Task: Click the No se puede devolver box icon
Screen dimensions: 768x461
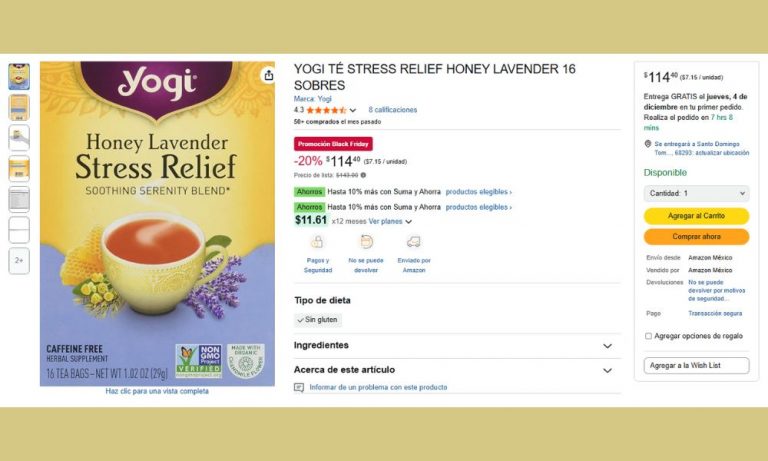Action: 366,242
